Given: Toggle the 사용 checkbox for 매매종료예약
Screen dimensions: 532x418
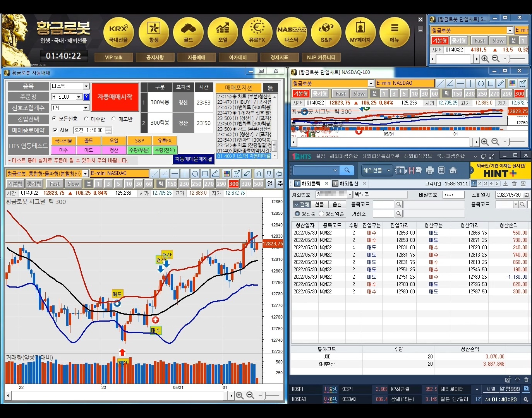Looking at the screenshot, I should click(55, 130).
